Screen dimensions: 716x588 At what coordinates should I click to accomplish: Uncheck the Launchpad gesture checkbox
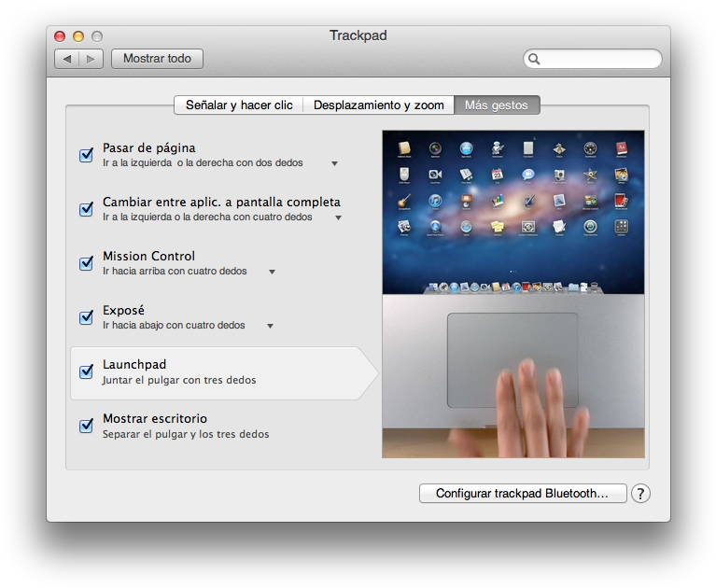(87, 371)
